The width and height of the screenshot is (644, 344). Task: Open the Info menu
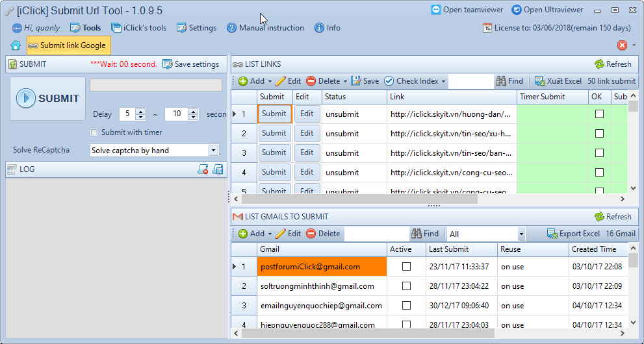(x=328, y=28)
